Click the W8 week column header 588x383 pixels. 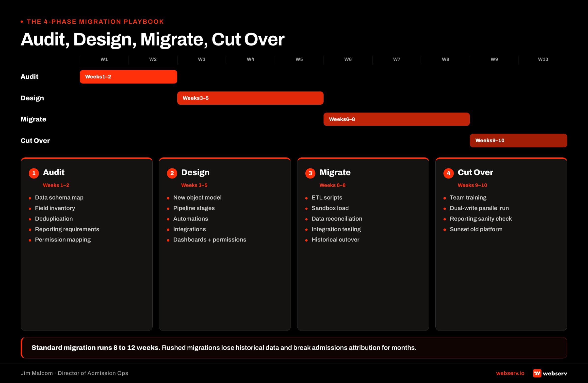445,59
